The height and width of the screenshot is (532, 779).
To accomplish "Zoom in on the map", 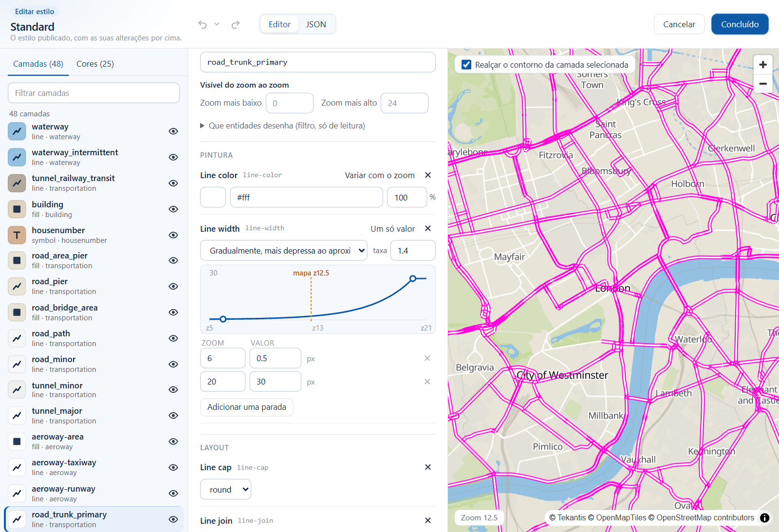I will [763, 65].
